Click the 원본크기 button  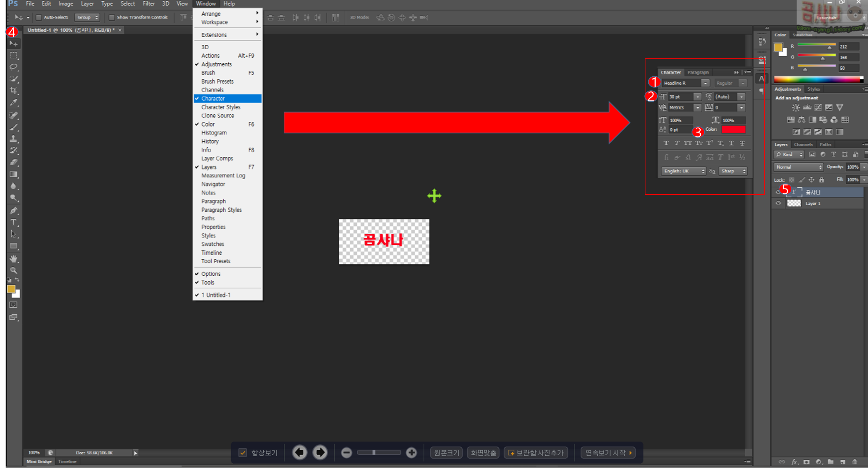(446, 453)
